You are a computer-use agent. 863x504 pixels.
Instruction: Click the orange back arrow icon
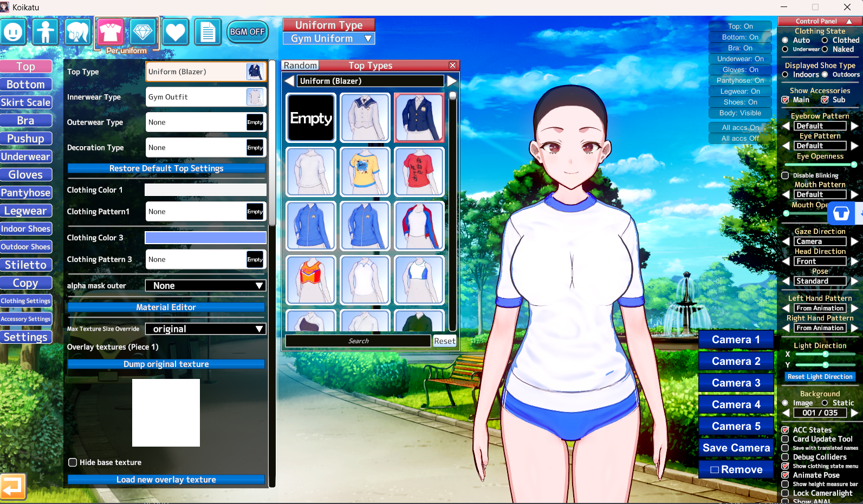point(12,486)
